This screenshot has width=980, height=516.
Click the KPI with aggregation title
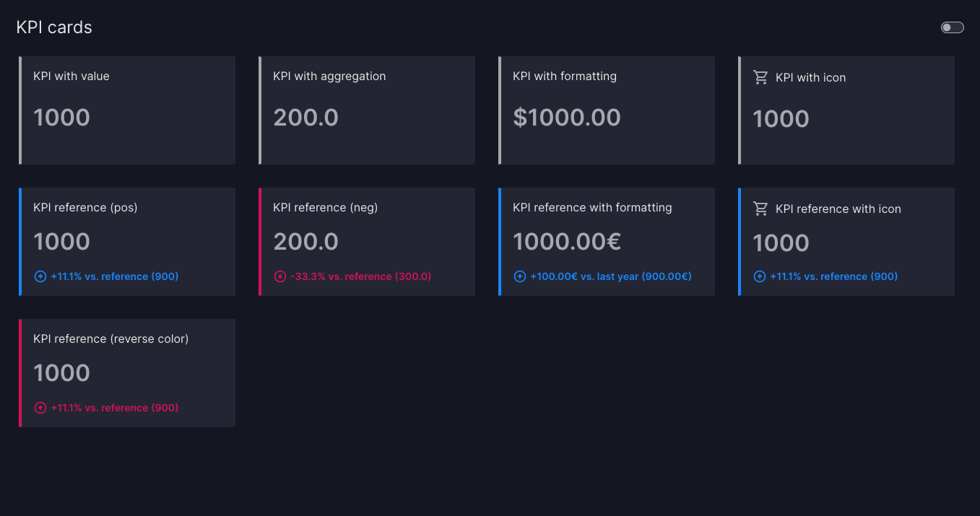[x=329, y=76]
